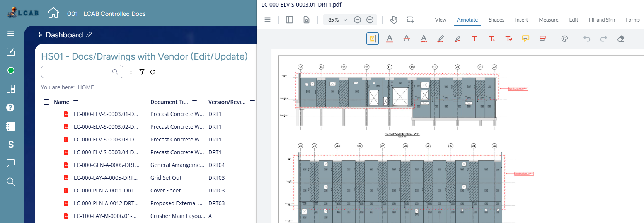
Task: Select the squiggly underline tool
Action: point(424,39)
